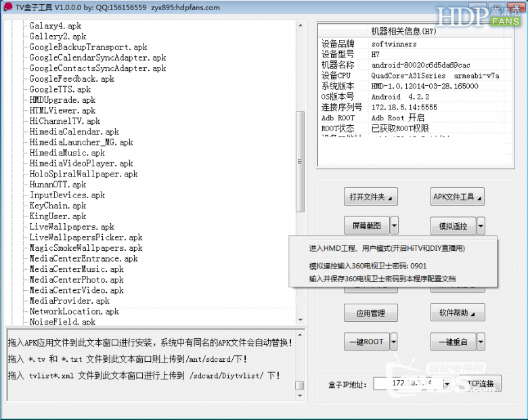Select KeyChain.apk
The image size is (528, 420).
pyautogui.click(x=58, y=206)
